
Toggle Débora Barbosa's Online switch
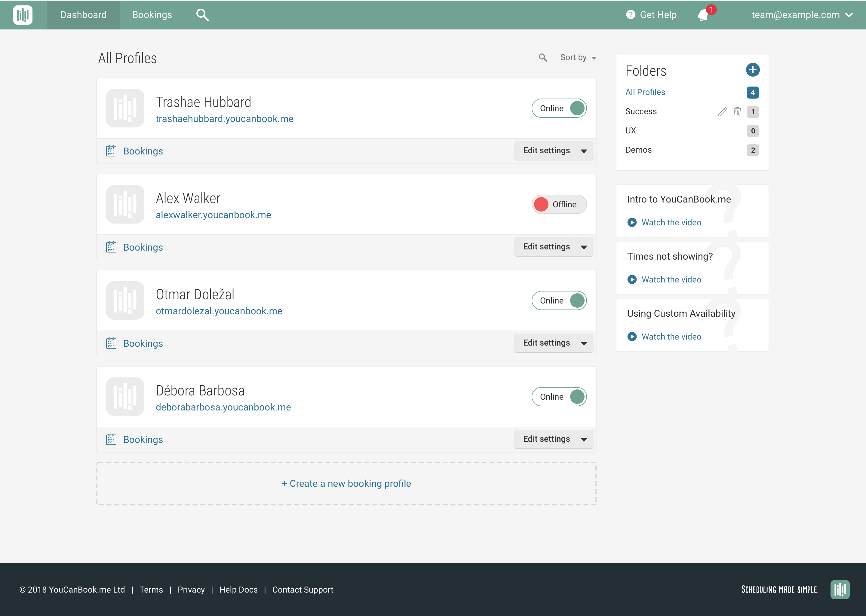tap(559, 397)
